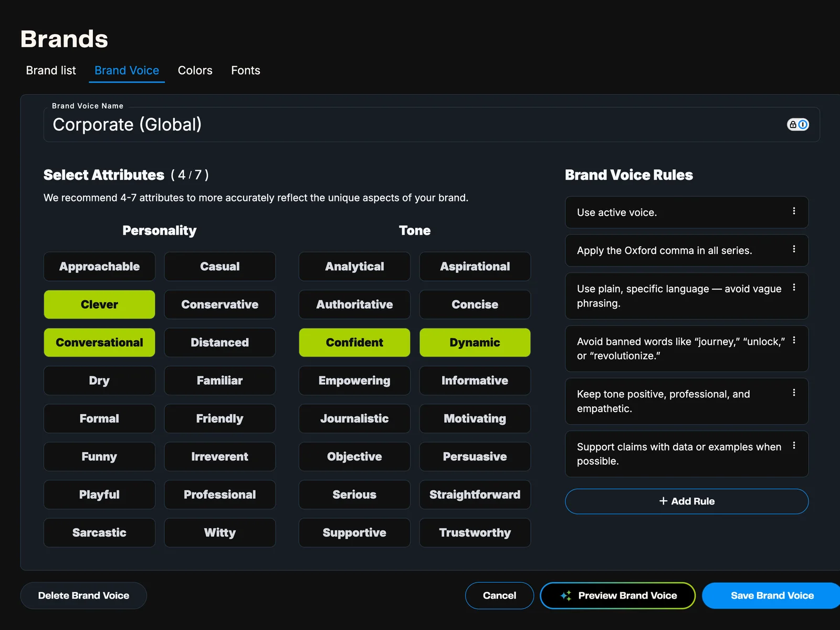Deselect the Conversational attribute
Screen dimensions: 840x630
point(99,342)
